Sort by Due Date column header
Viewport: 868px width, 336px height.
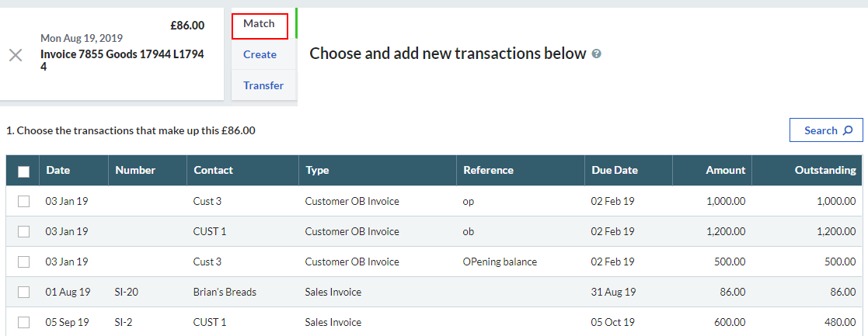[613, 170]
